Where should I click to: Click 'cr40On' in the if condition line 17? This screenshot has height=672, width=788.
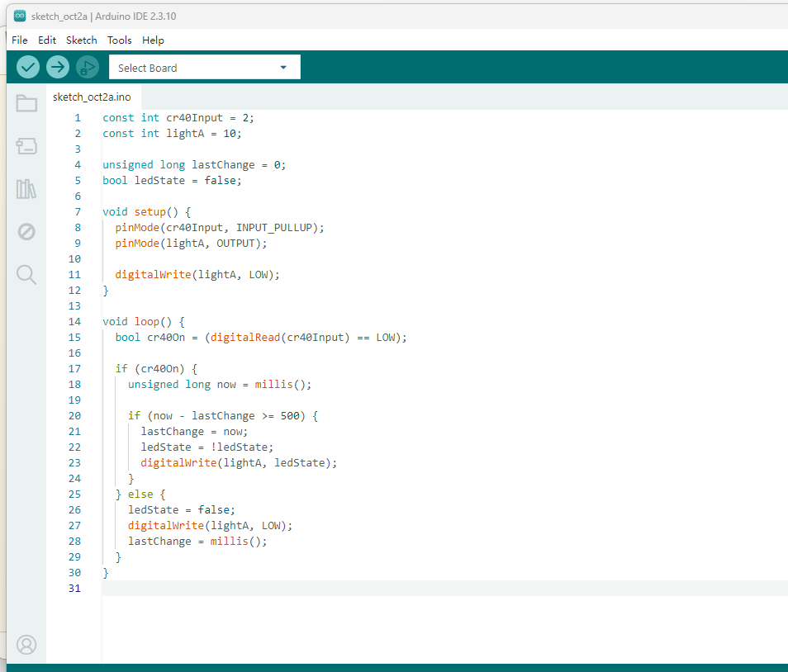[x=159, y=369]
